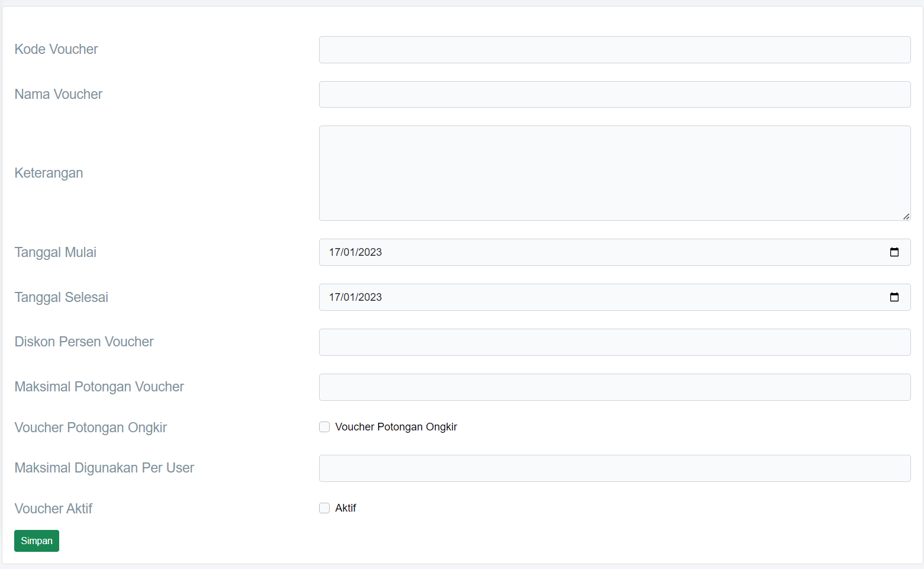The image size is (924, 569).
Task: Open the Tanggal Mulai calendar picker
Action: 894,252
